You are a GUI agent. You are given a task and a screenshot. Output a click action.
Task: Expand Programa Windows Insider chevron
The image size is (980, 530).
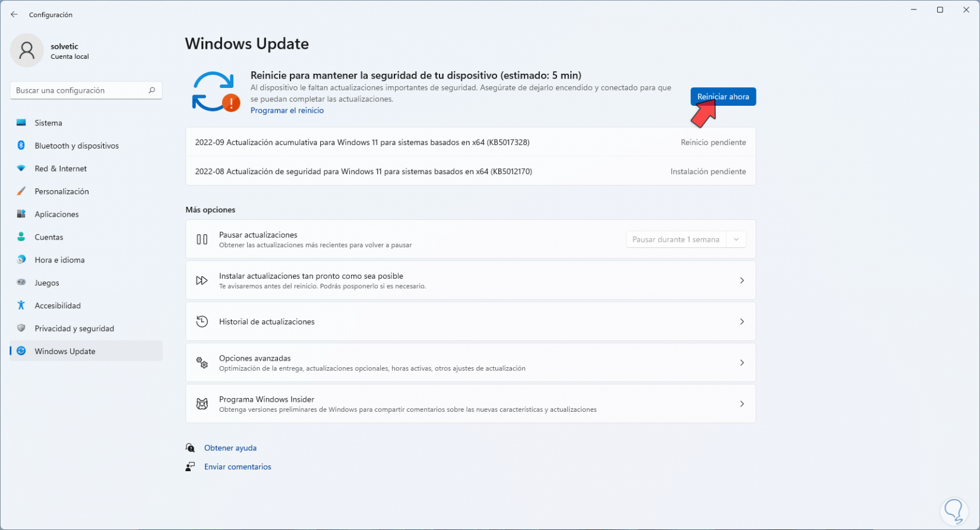(x=742, y=404)
